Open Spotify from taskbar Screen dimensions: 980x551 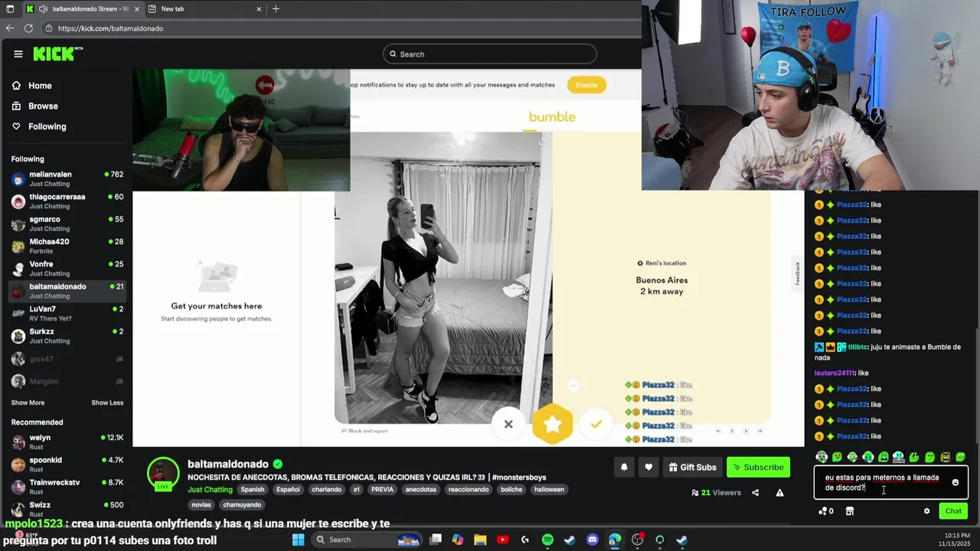click(547, 540)
